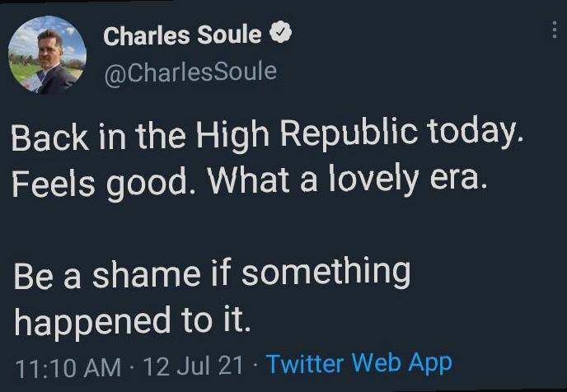Click the verified badge next to Charles Soule
The width and height of the screenshot is (567, 392).
pos(282,35)
